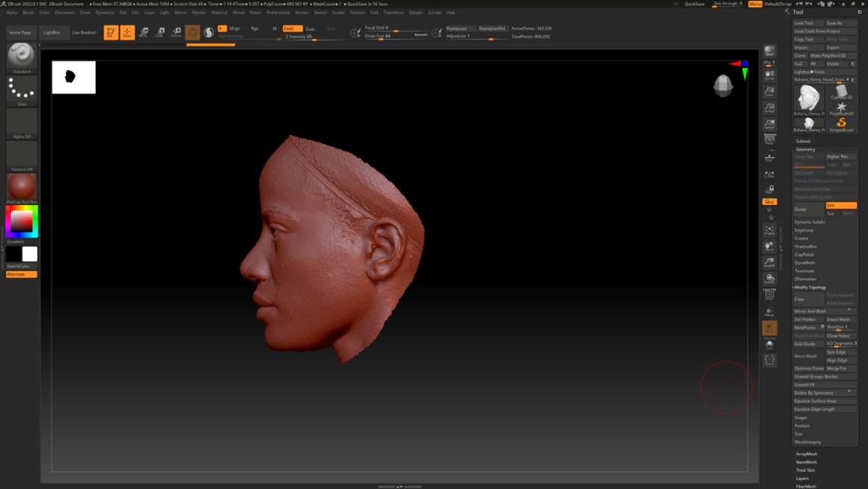Toggle Perspective (Persp) view
The height and width of the screenshot is (489, 868).
pyautogui.click(x=769, y=139)
